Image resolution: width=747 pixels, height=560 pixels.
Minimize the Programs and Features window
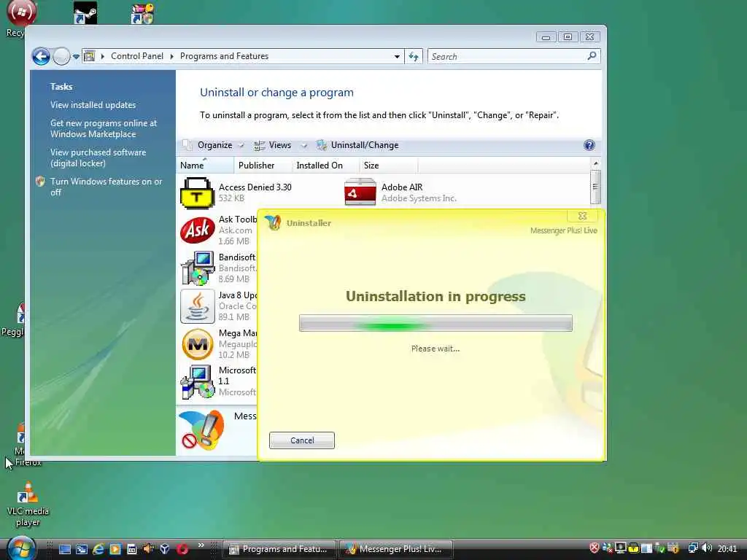tap(546, 36)
